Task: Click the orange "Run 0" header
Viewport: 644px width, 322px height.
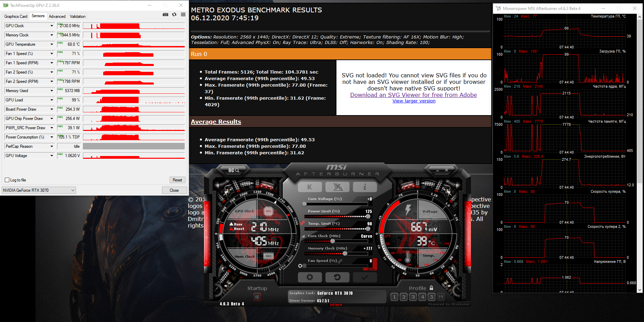Action: (x=340, y=54)
